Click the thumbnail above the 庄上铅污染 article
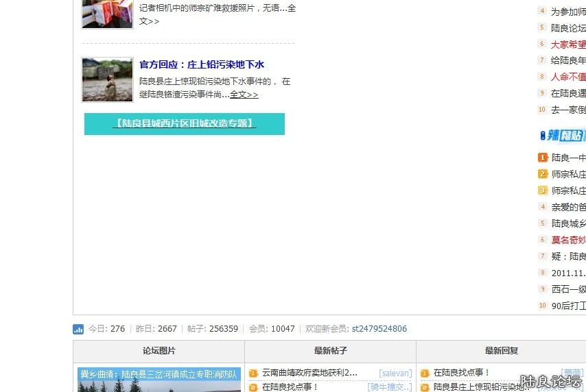This screenshot has height=392, width=586. click(x=107, y=13)
